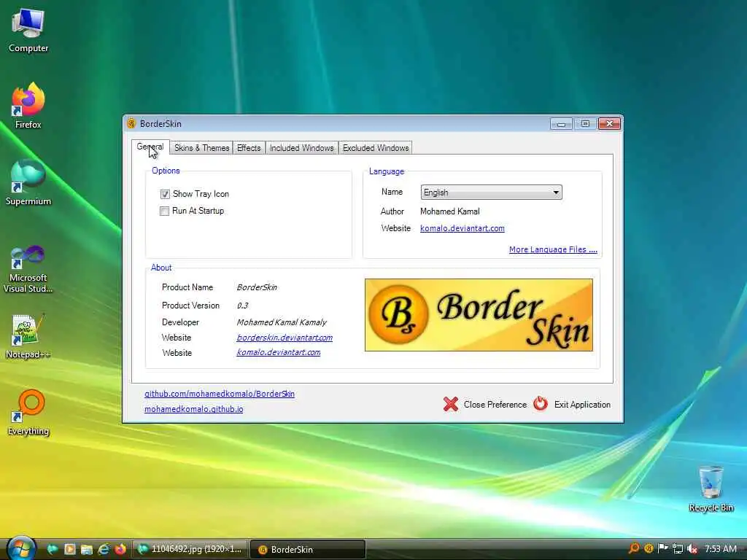Switch to the General tab
The height and width of the screenshot is (560, 747).
pos(150,147)
